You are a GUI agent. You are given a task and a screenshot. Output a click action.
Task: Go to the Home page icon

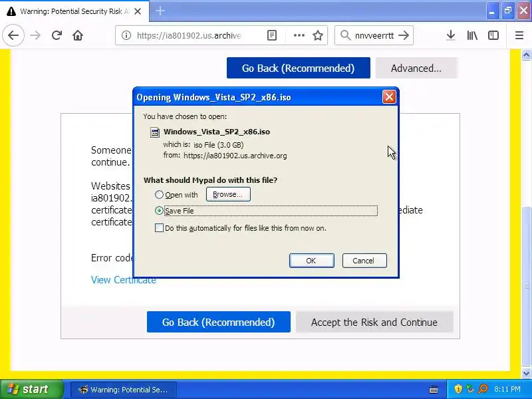coord(78,35)
